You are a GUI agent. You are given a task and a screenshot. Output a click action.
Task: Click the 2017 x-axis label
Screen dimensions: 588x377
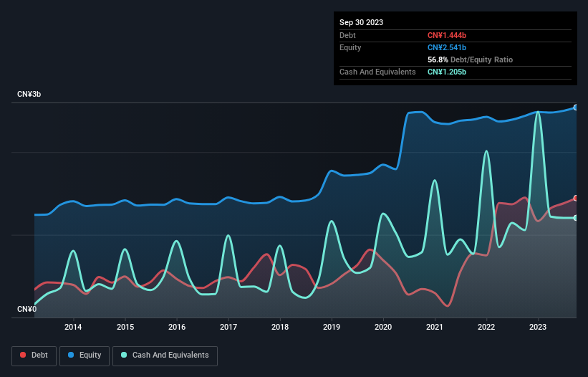(x=228, y=327)
